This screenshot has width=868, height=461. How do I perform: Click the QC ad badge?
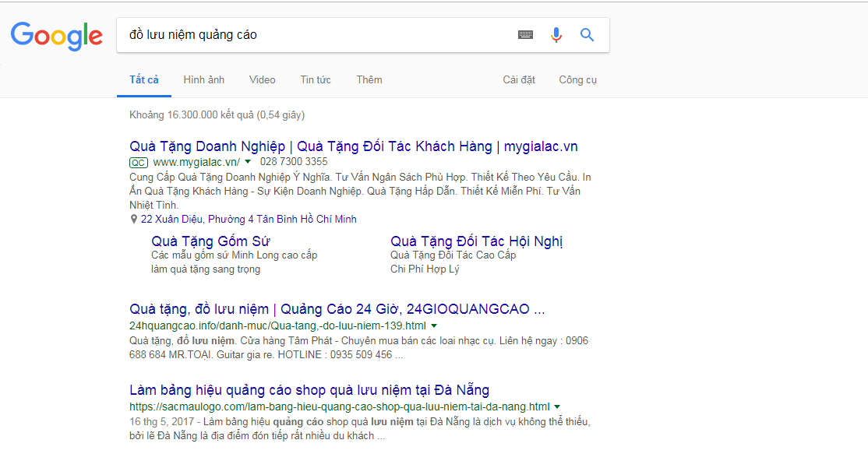tap(139, 163)
